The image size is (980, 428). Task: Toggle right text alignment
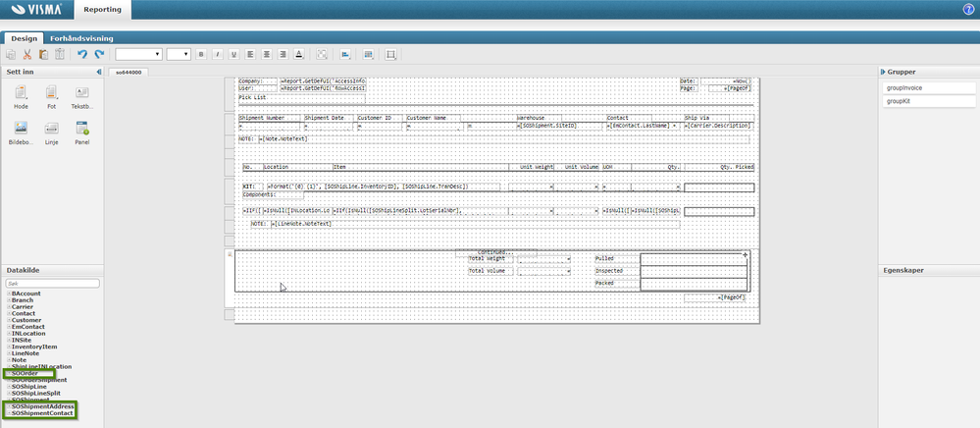point(283,54)
